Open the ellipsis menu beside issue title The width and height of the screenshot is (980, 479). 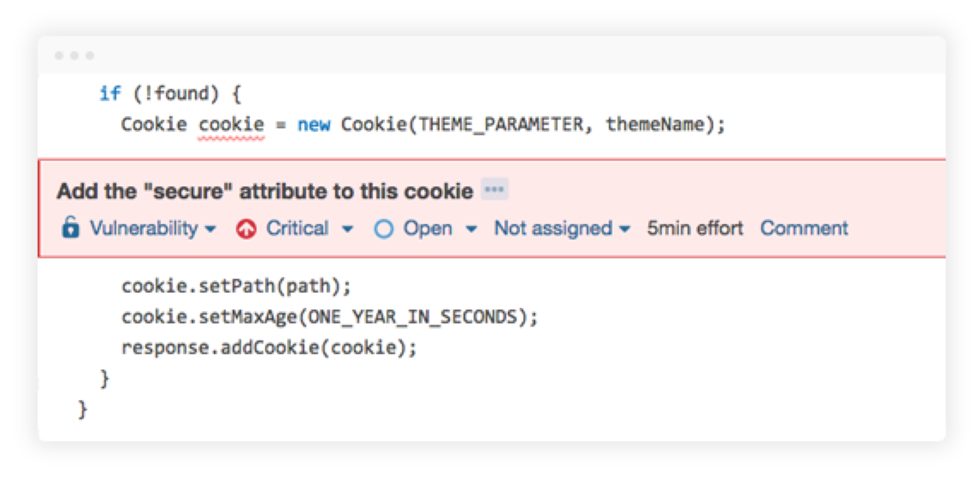pyautogui.click(x=494, y=189)
